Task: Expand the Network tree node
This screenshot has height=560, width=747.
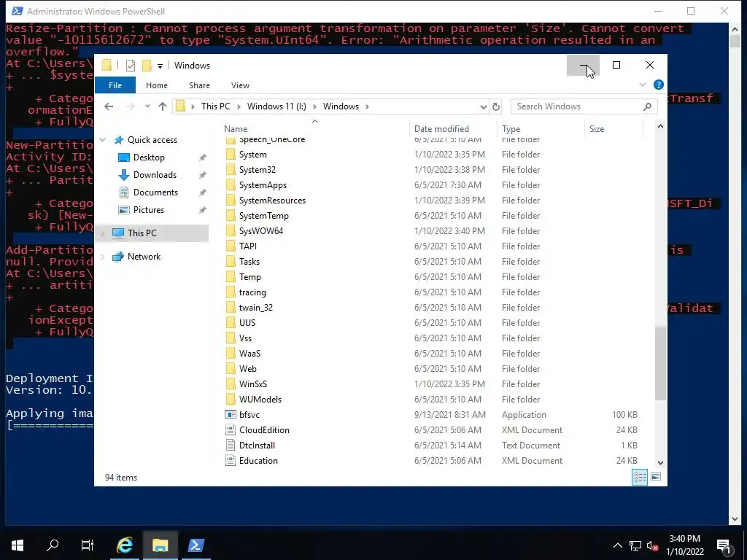Action: pyautogui.click(x=103, y=257)
